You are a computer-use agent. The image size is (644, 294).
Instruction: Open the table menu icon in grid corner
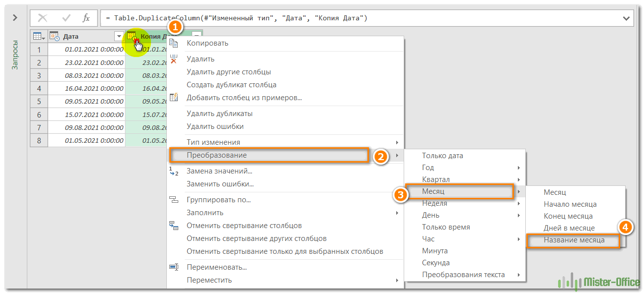click(x=38, y=36)
